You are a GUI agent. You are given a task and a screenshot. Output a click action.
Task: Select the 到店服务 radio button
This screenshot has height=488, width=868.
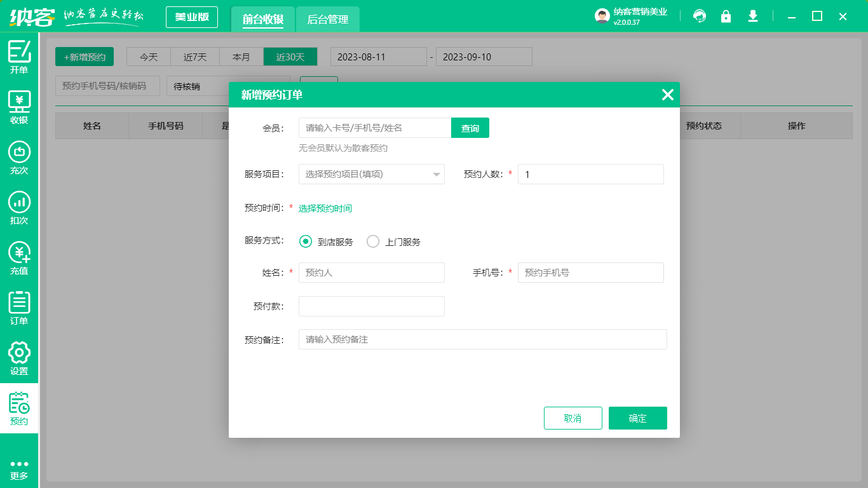[306, 241]
